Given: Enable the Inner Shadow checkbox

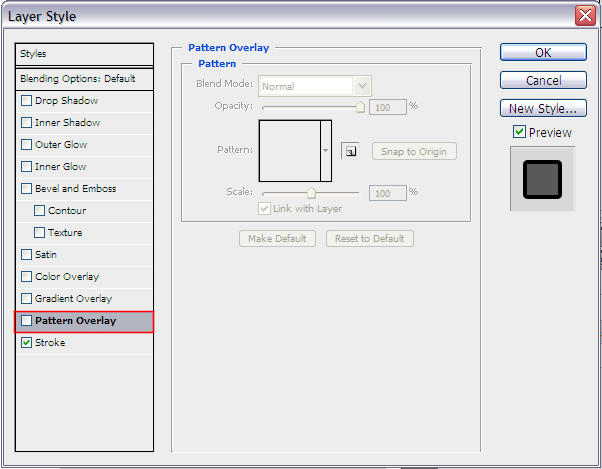Looking at the screenshot, I should click(26, 122).
